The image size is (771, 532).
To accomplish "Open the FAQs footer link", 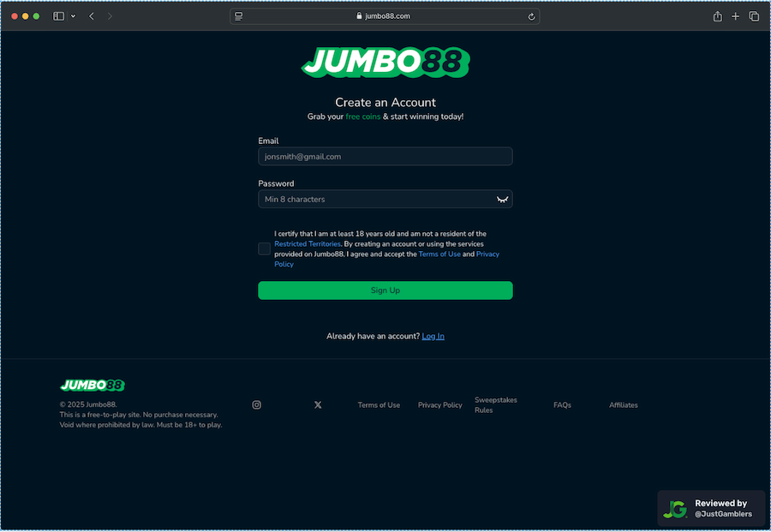I will [562, 405].
